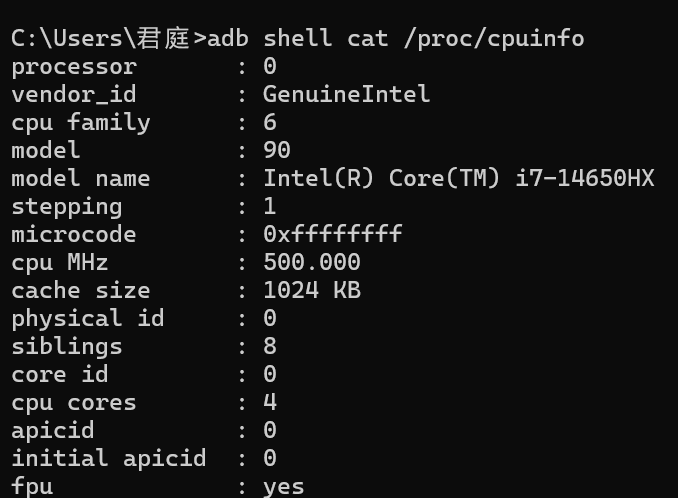Click the vendor_id label
Screen dimensions: 678x498
(73, 94)
